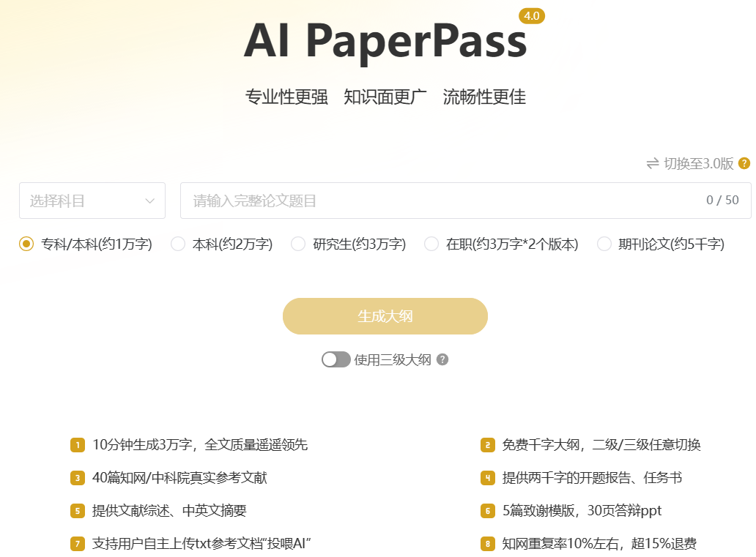The width and height of the screenshot is (756, 557).
Task: Click slogan text 流畅性更佳
Action: tap(484, 97)
